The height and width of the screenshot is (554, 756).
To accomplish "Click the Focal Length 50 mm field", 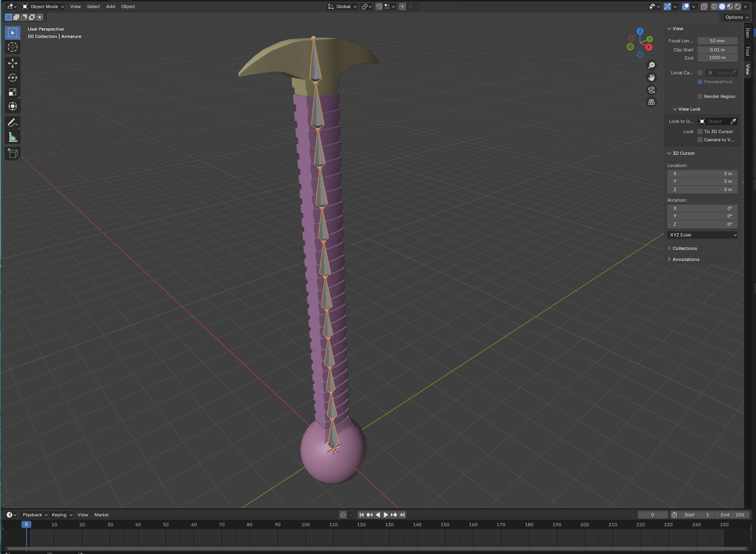I will click(x=717, y=41).
